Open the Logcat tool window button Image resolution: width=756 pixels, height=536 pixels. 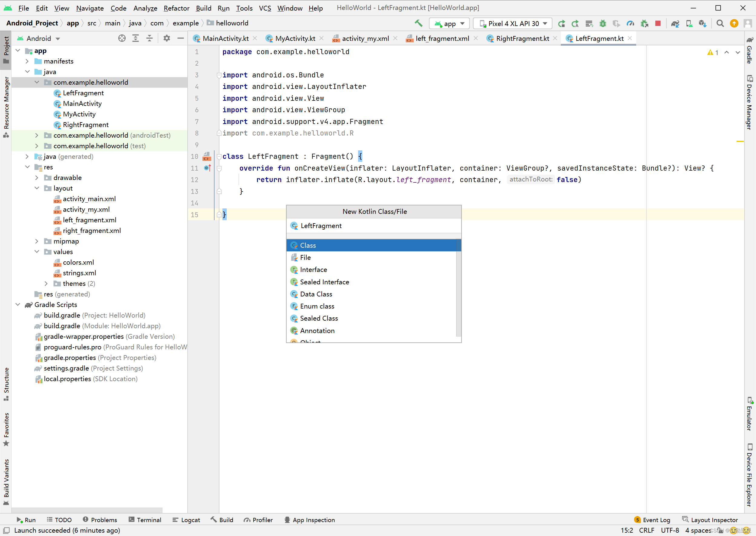(186, 519)
